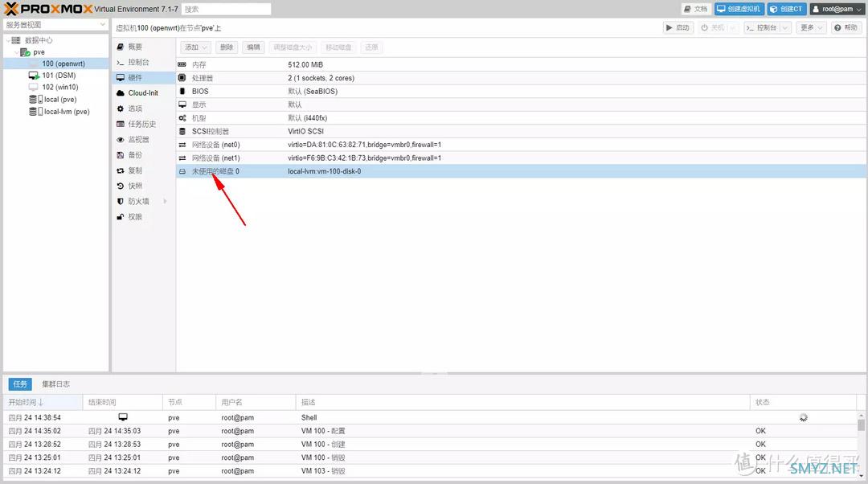The width and height of the screenshot is (868, 484).
Task: Expand the 防火墙 firewall submenu arrow
Action: click(165, 202)
